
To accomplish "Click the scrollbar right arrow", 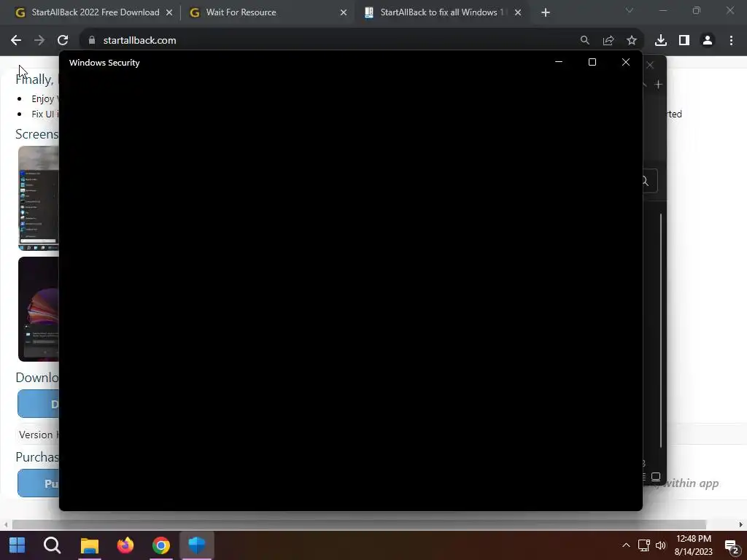I will [x=741, y=524].
